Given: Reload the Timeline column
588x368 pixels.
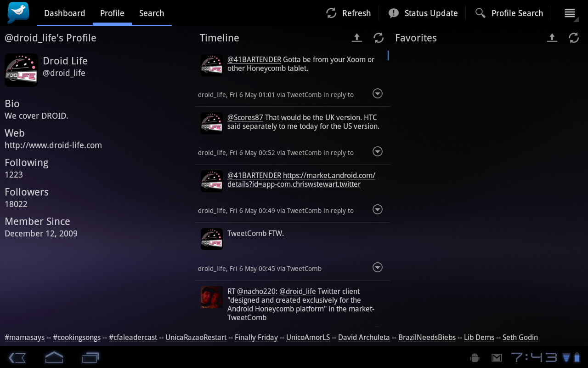Looking at the screenshot, I should (379, 38).
